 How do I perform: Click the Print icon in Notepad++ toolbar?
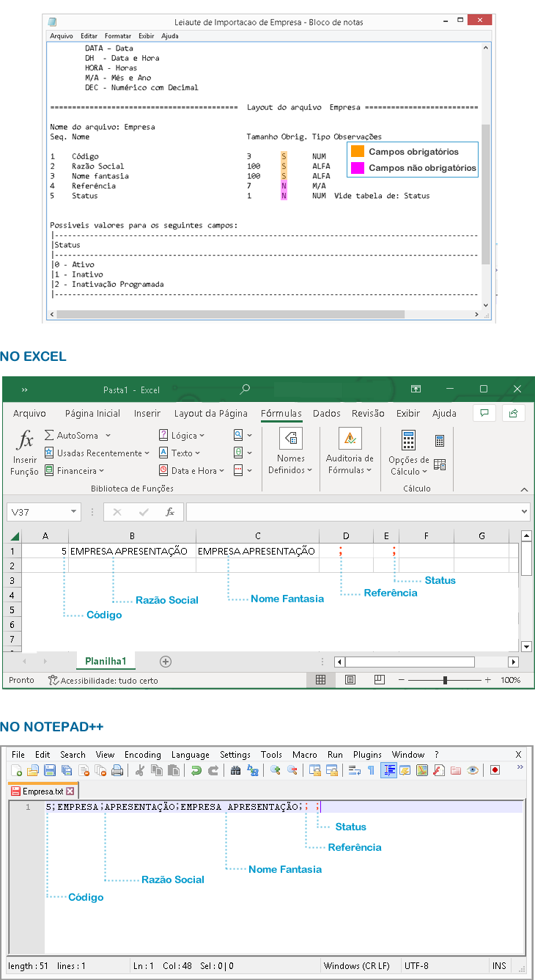point(117,770)
